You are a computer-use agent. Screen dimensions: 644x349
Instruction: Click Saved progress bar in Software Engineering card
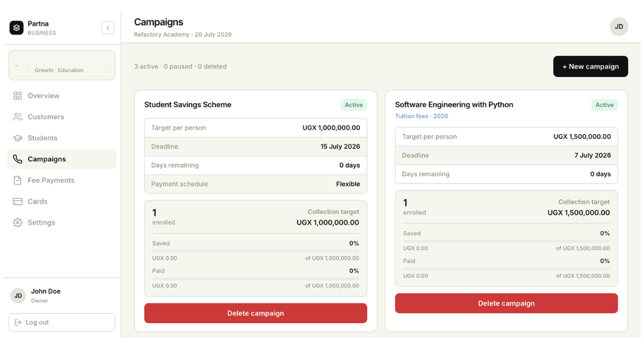(x=506, y=241)
